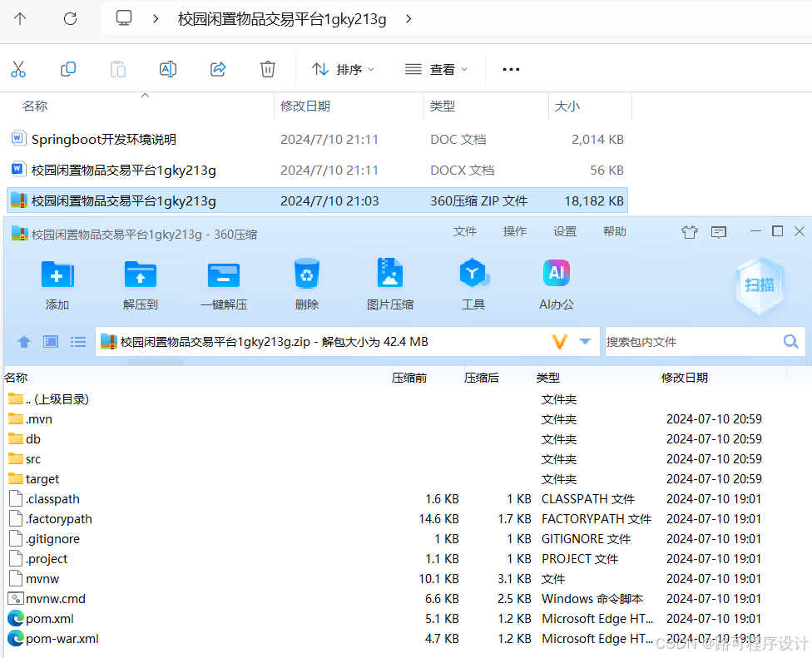Sort Explorer list by 修改日期 column
This screenshot has height=658, width=812.
pyautogui.click(x=305, y=106)
